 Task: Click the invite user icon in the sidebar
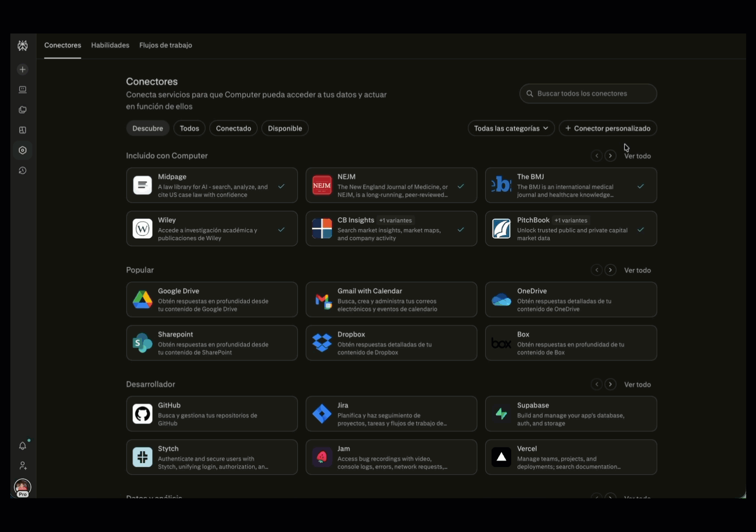(23, 465)
